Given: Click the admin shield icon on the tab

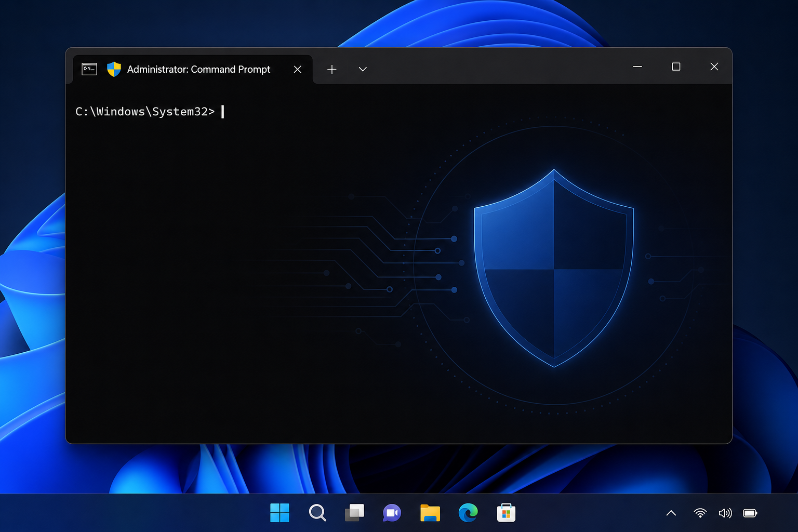Looking at the screenshot, I should click(x=114, y=69).
